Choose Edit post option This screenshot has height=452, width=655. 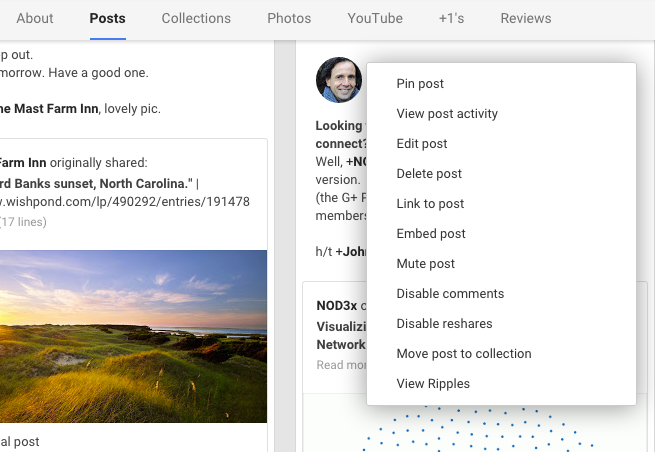(501, 144)
